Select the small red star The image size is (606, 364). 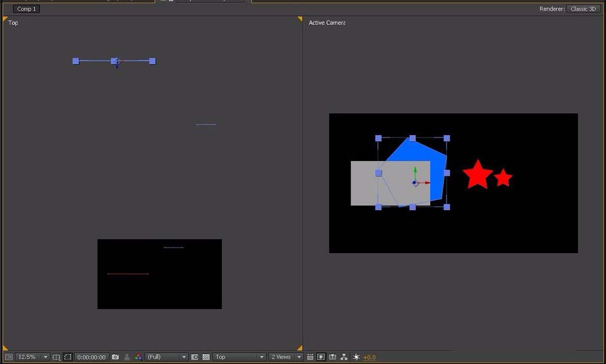[x=503, y=177]
